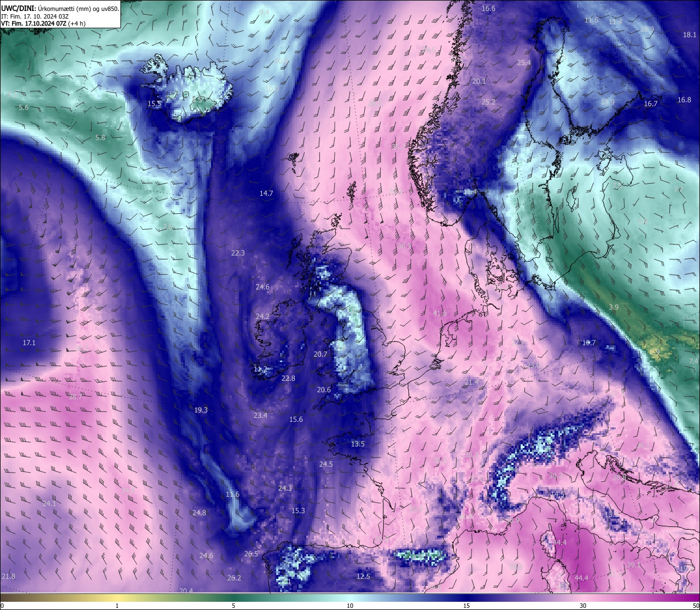Click the 13.5 value label

(x=358, y=444)
